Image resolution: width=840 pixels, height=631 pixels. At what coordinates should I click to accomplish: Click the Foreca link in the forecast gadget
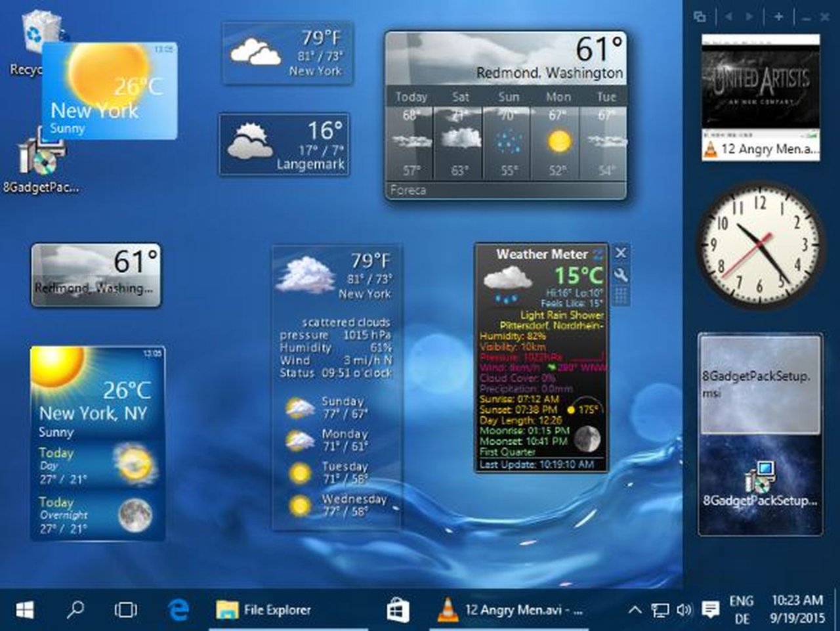click(x=408, y=190)
